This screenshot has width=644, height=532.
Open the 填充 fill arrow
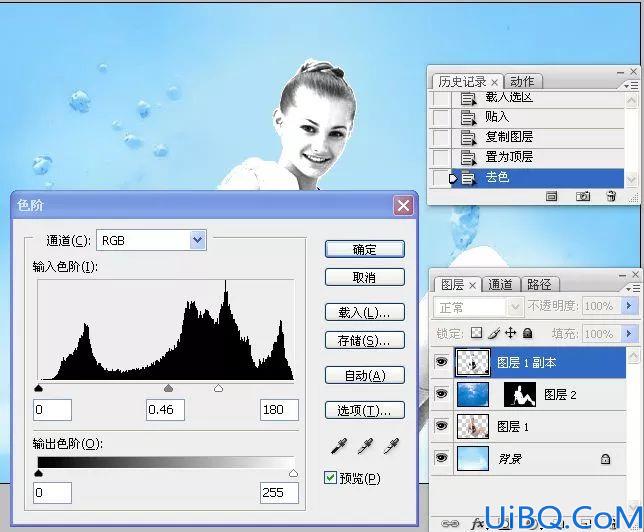click(x=628, y=333)
